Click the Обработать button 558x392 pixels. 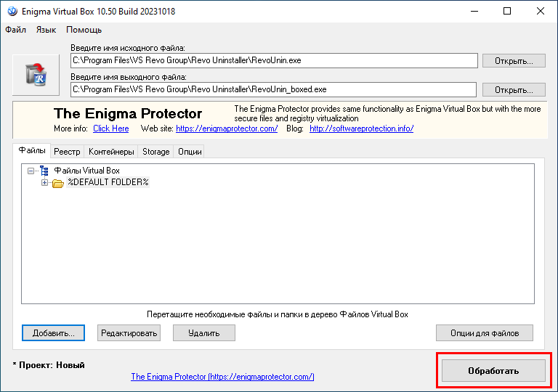click(493, 371)
